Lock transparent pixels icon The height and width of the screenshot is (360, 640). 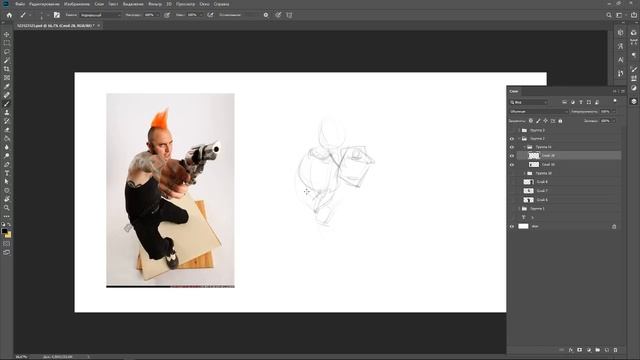point(531,121)
